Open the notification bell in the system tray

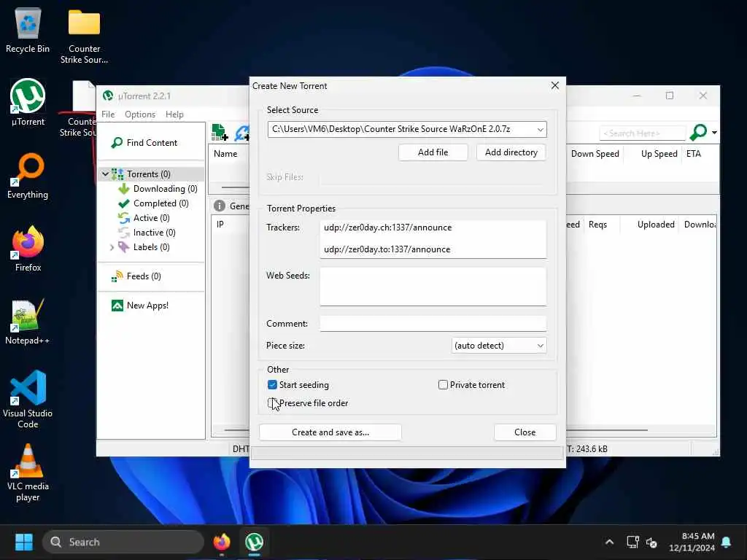pos(727,542)
